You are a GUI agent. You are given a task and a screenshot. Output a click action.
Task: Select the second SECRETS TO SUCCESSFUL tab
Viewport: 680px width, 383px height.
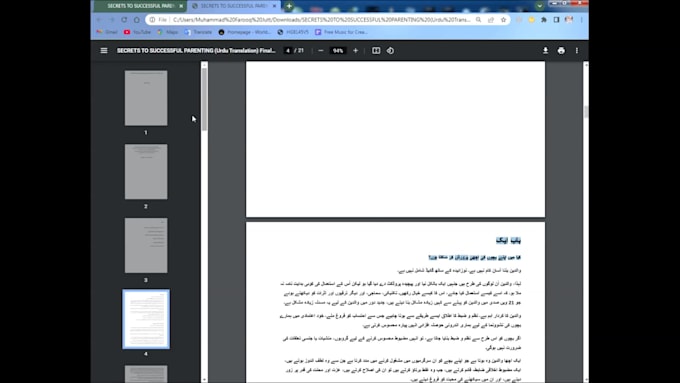tap(234, 6)
